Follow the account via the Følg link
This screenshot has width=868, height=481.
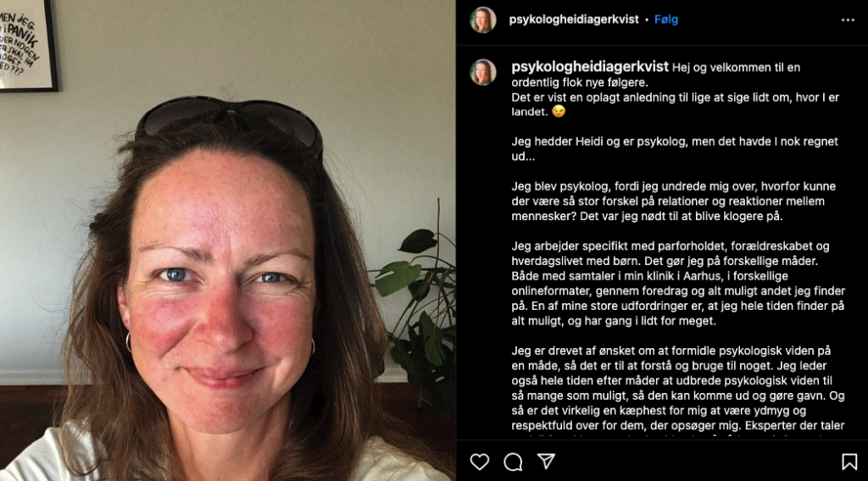666,19
